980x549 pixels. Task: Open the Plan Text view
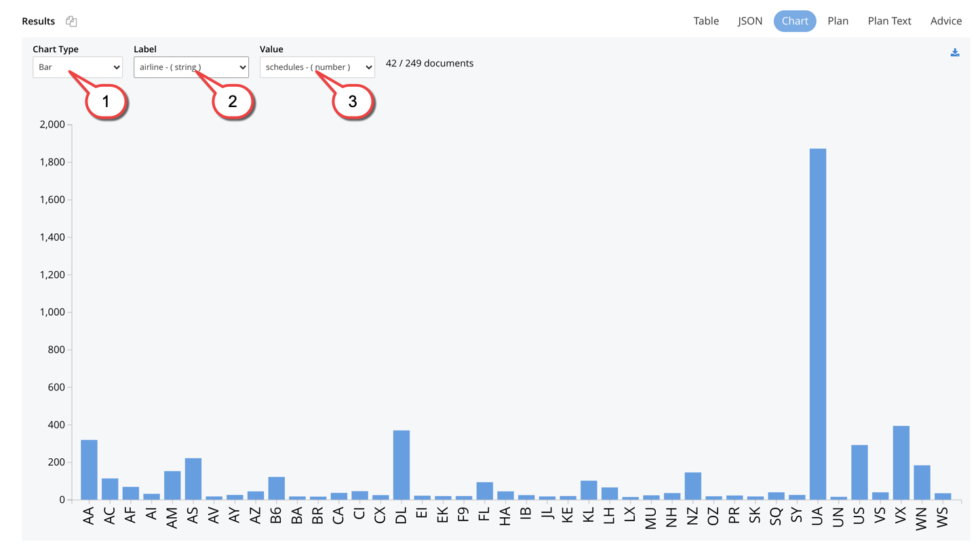click(889, 20)
